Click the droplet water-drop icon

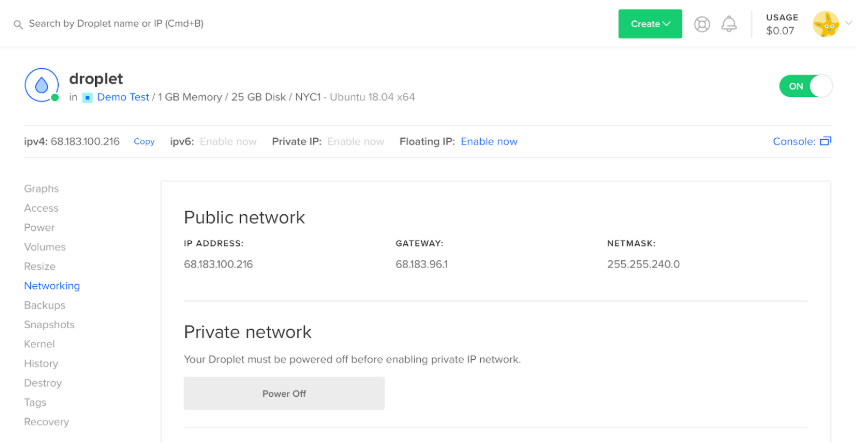[x=41, y=86]
